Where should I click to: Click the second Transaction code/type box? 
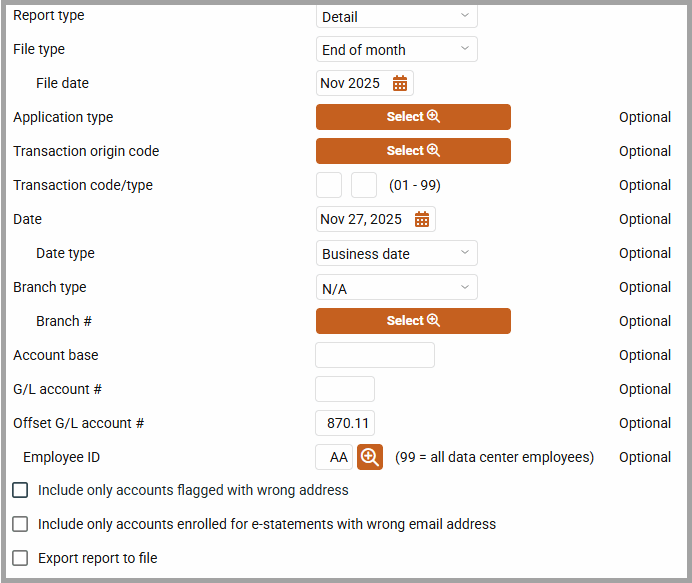pos(364,185)
